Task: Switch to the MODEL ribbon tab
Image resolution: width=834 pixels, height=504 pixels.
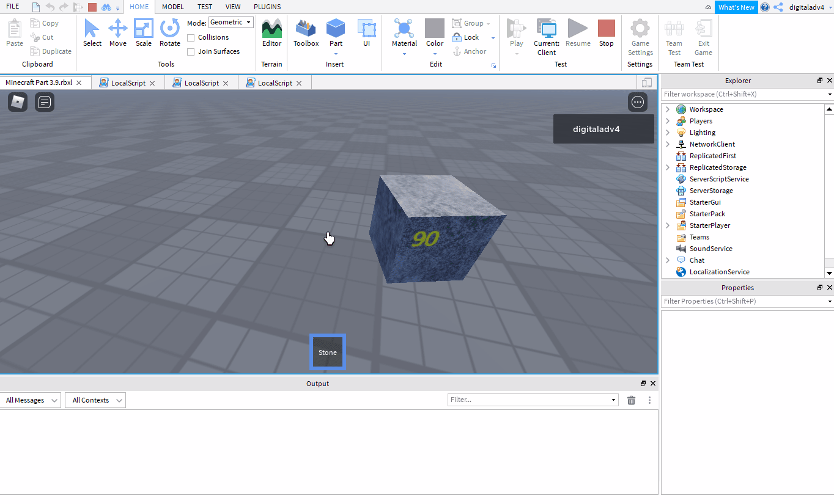Action: pos(173,7)
